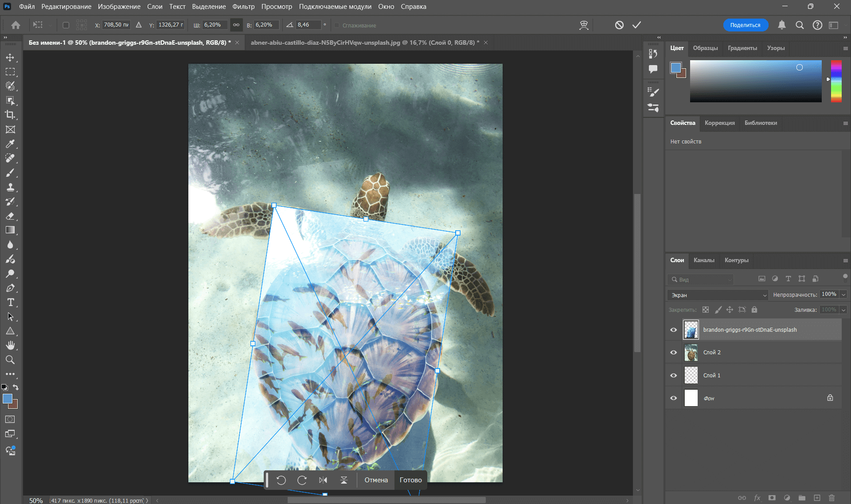The height and width of the screenshot is (504, 851).
Task: Select the Brush tool
Action: 10,173
